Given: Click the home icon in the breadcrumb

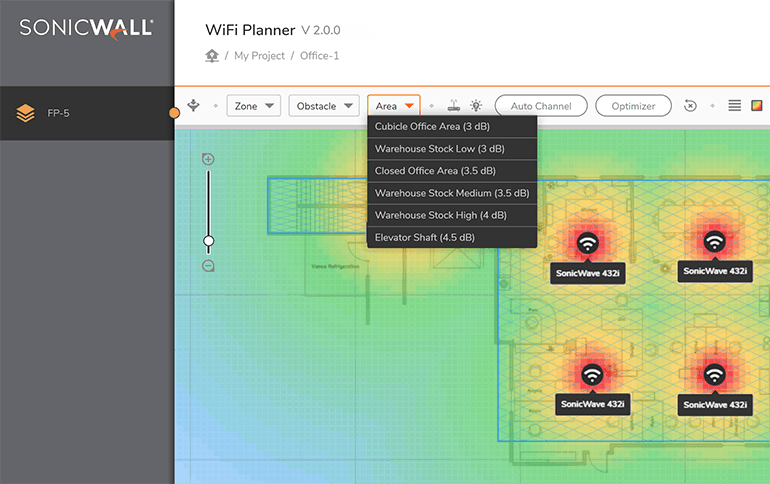Looking at the screenshot, I should pos(212,56).
